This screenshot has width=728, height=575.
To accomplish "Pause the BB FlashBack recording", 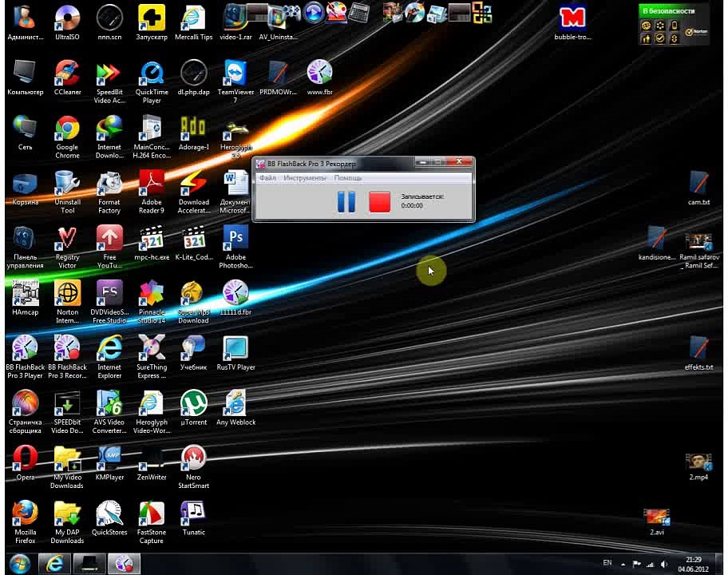I will [x=346, y=202].
